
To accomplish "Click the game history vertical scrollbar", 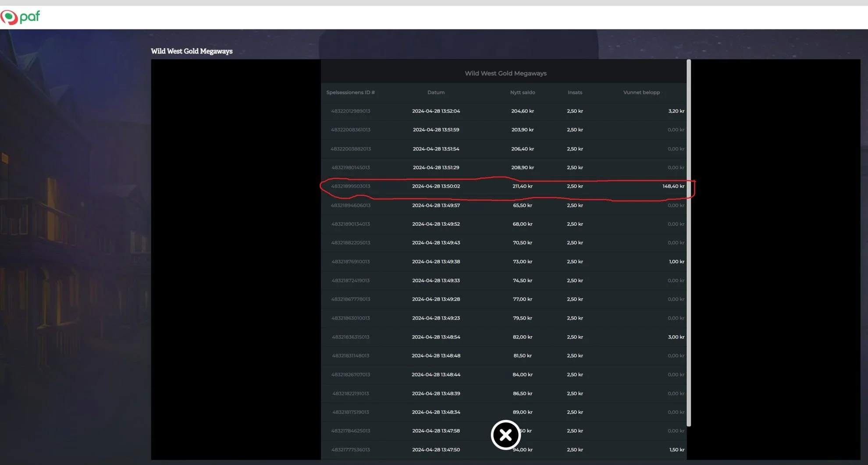I will click(689, 242).
